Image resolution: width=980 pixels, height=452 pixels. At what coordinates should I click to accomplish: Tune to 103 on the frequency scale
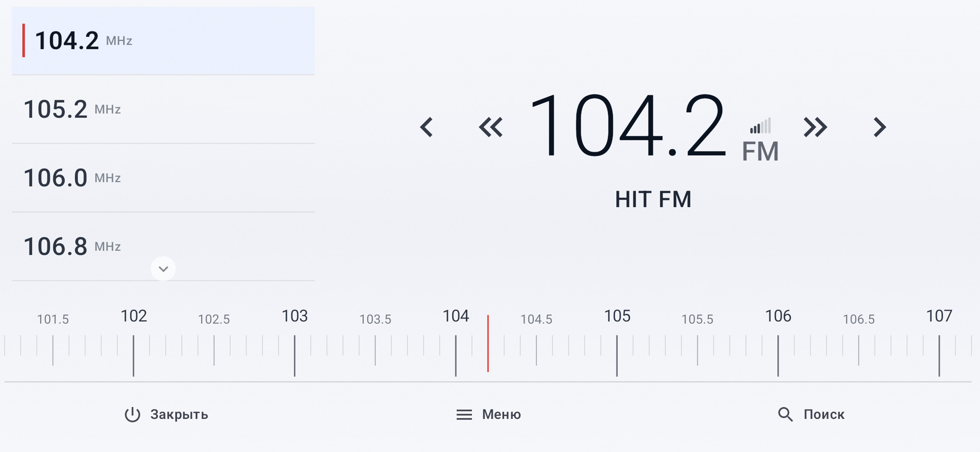295,316
